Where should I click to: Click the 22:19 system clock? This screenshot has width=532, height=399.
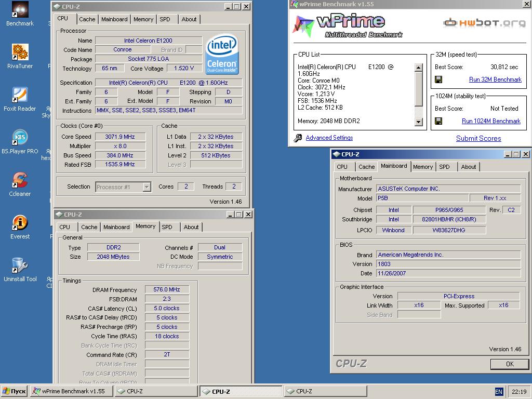pos(519,392)
